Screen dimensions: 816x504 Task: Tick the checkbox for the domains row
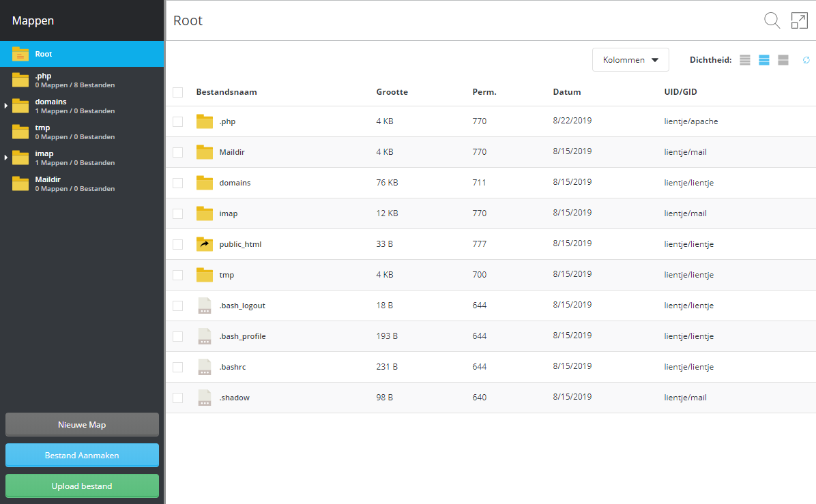pos(178,183)
